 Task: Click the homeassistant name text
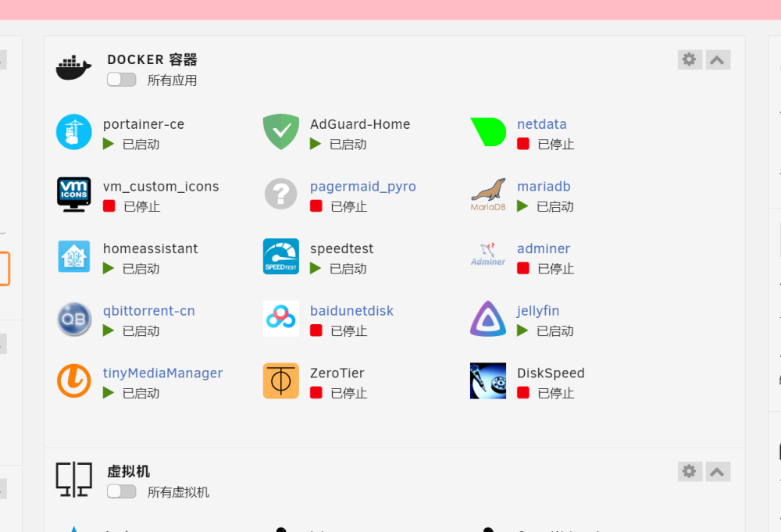pos(151,248)
